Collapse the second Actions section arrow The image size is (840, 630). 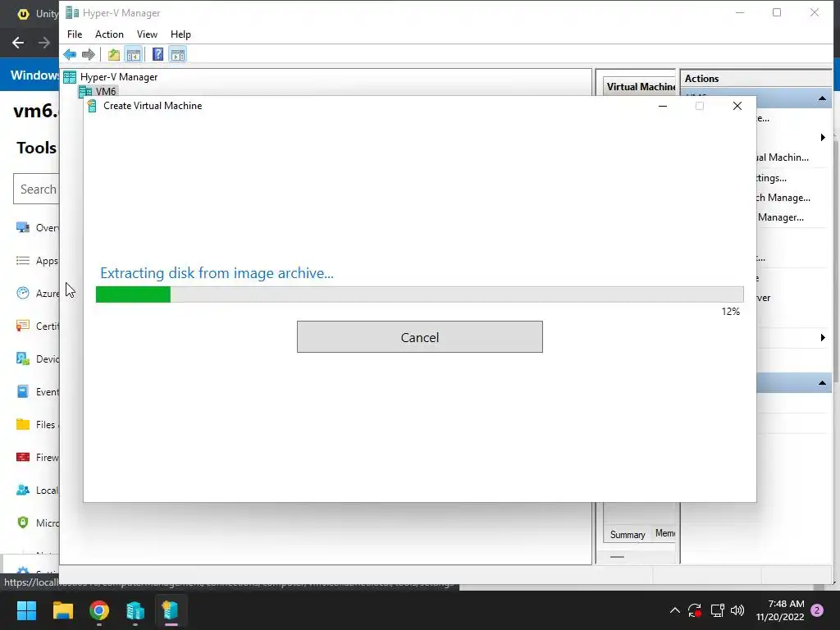click(x=822, y=383)
